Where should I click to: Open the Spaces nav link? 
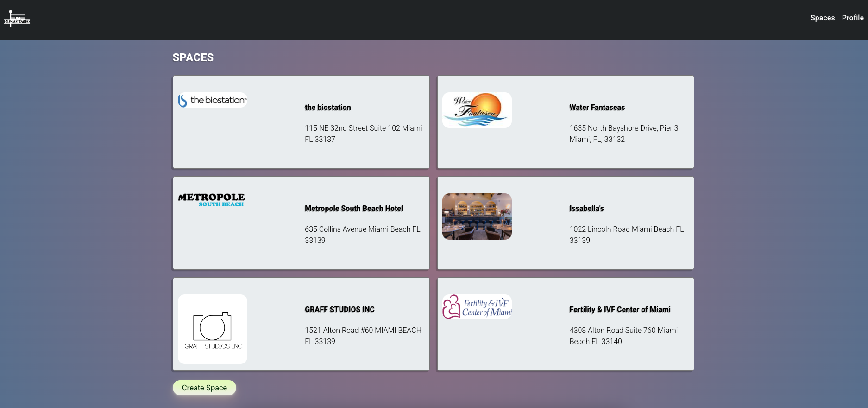(822, 18)
